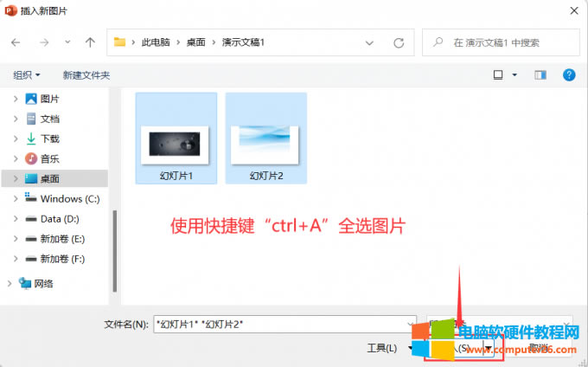The image size is (588, 367).
Task: Select the 音乐 music folder
Action: click(x=49, y=158)
